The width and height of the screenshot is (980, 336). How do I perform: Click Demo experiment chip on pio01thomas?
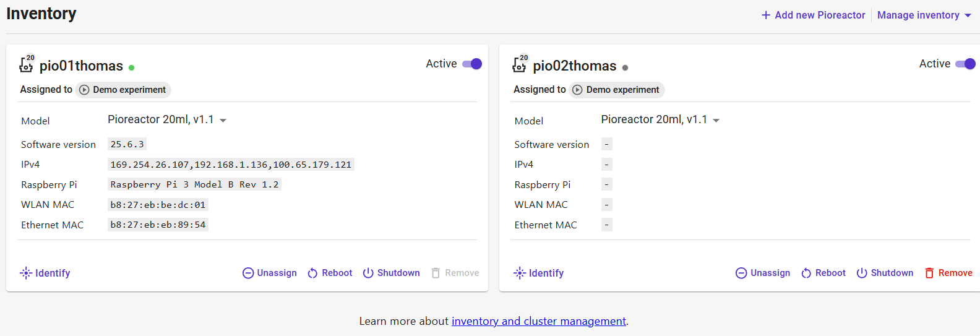point(123,90)
